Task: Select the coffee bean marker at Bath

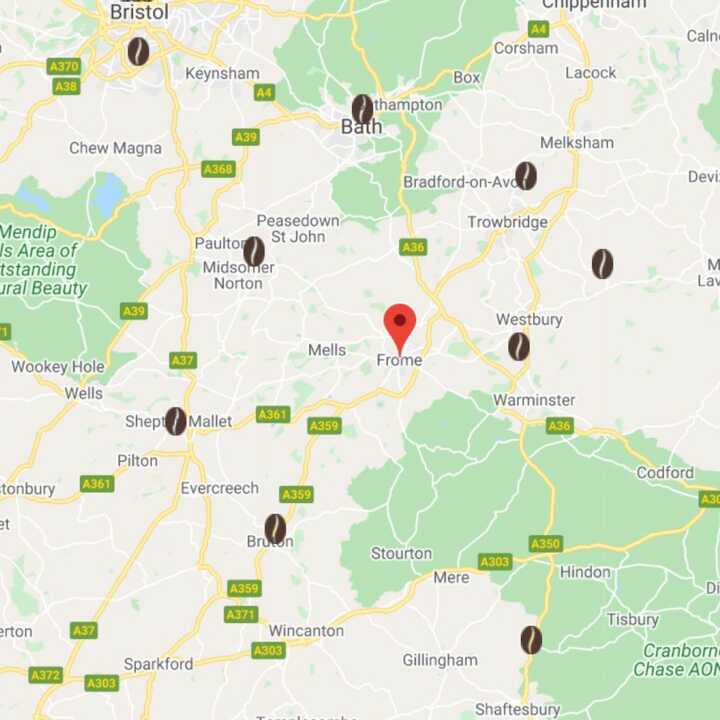Action: (363, 109)
